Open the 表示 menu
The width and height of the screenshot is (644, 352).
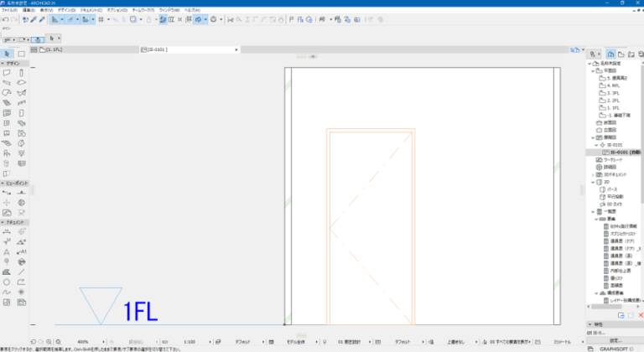point(46,10)
